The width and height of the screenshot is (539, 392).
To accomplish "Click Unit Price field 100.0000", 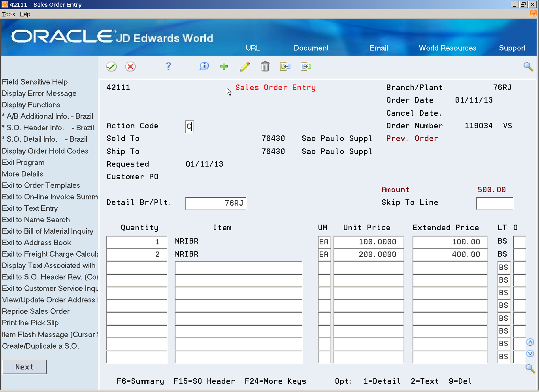I will point(369,242).
